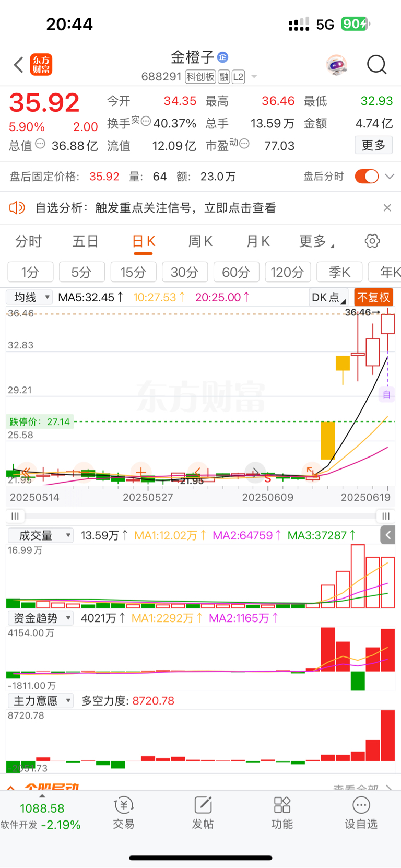This screenshot has height=868, width=401.
Task: Tap the 36.46 high price marker
Action: (x=362, y=312)
